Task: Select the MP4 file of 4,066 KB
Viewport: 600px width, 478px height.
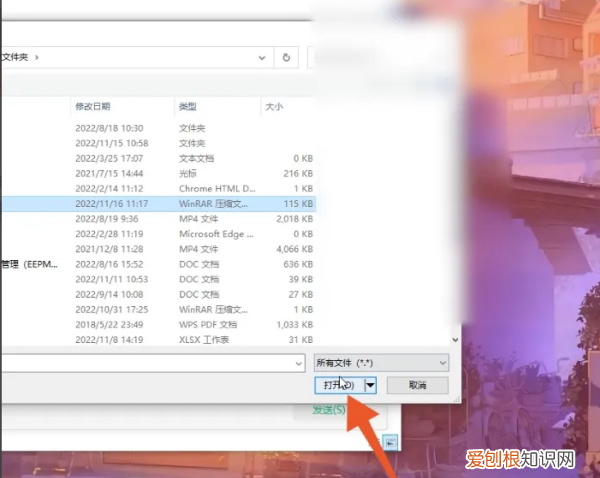Action: (158, 249)
